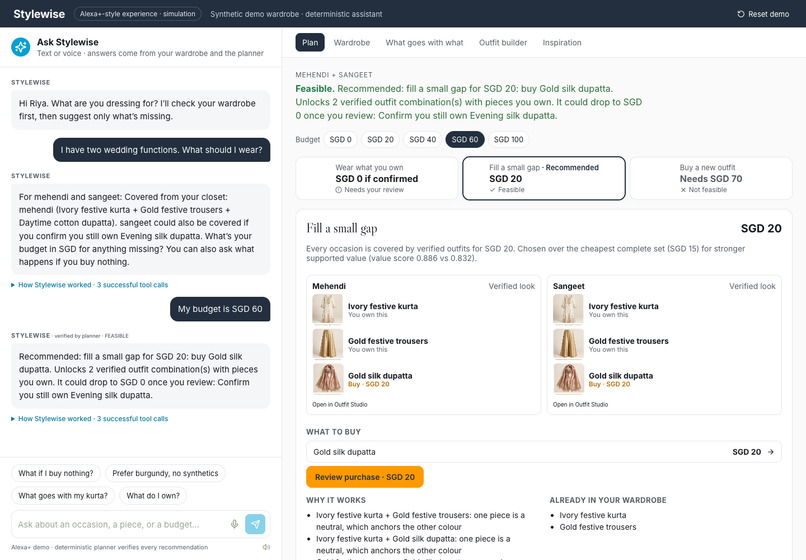
Task: Choose the Buy a new outfit option
Action: (711, 178)
